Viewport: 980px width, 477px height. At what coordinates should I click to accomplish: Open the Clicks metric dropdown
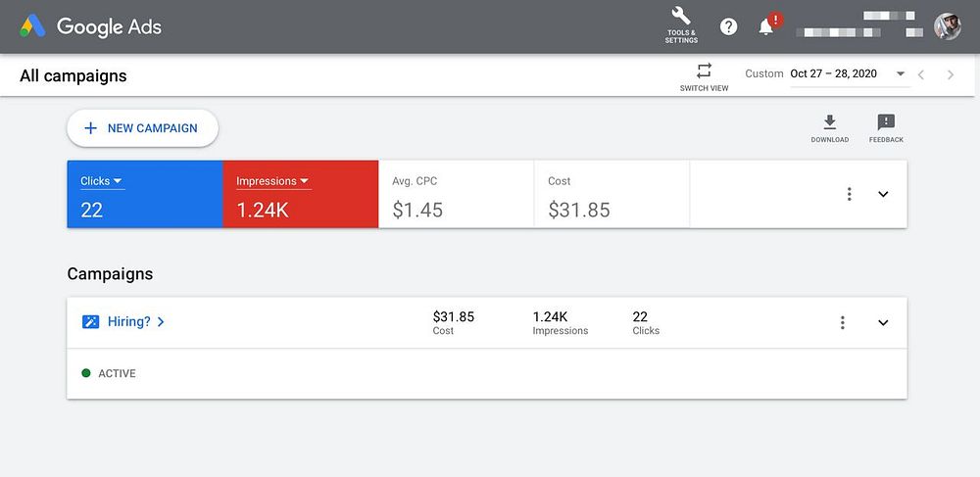(102, 181)
